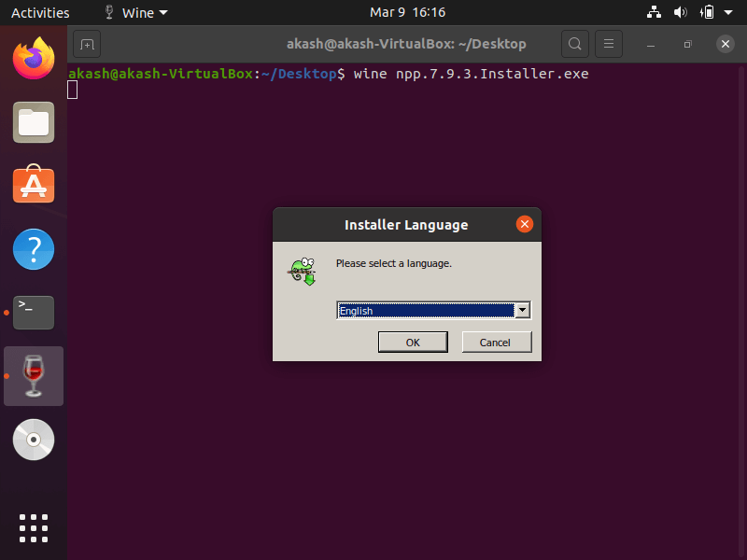Open the terminal hamburger menu
This screenshot has width=747, height=560.
coord(609,44)
